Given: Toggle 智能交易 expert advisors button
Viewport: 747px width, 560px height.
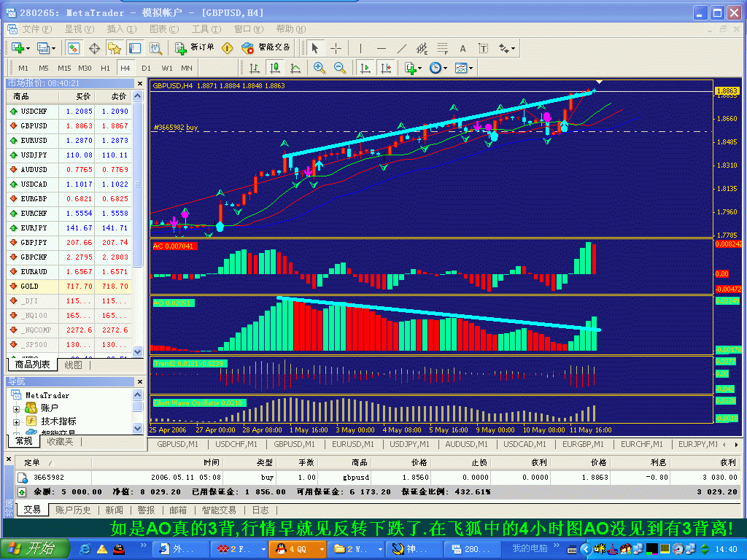Looking at the screenshot, I should pos(266,48).
